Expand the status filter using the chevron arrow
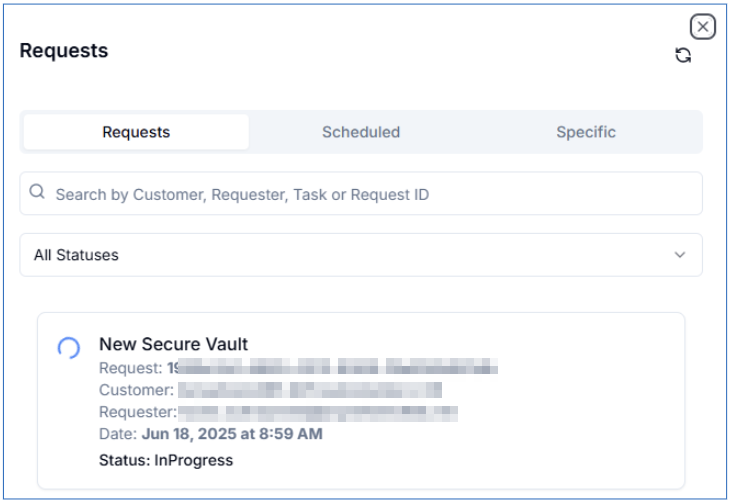Viewport: 730px width, 502px height. click(x=680, y=255)
